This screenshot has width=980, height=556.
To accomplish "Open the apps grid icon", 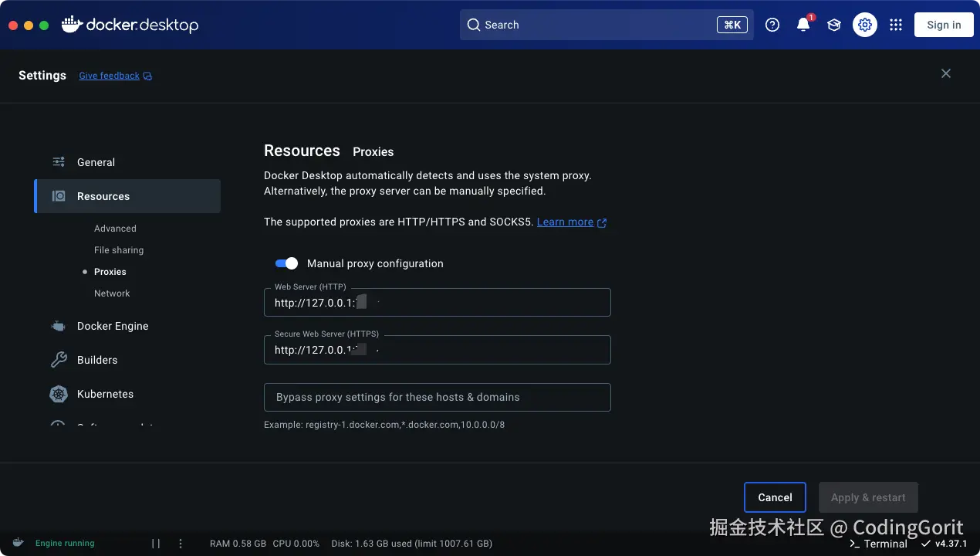I will pyautogui.click(x=896, y=25).
